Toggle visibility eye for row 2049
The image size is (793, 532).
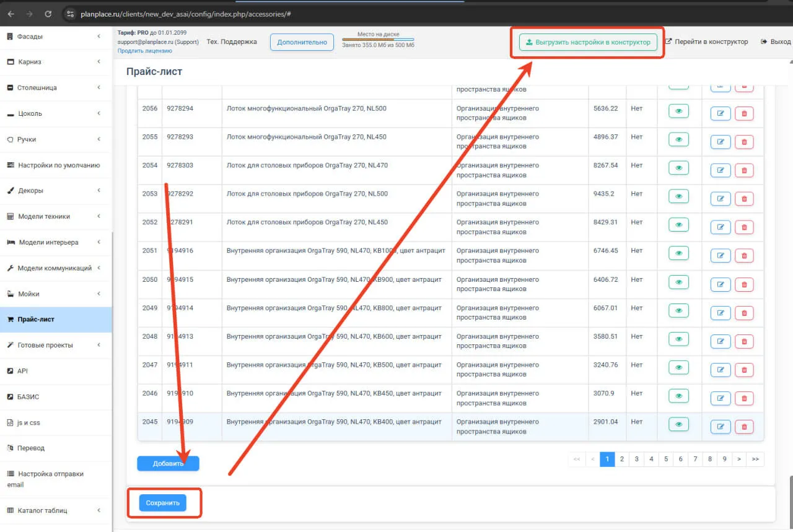679,310
